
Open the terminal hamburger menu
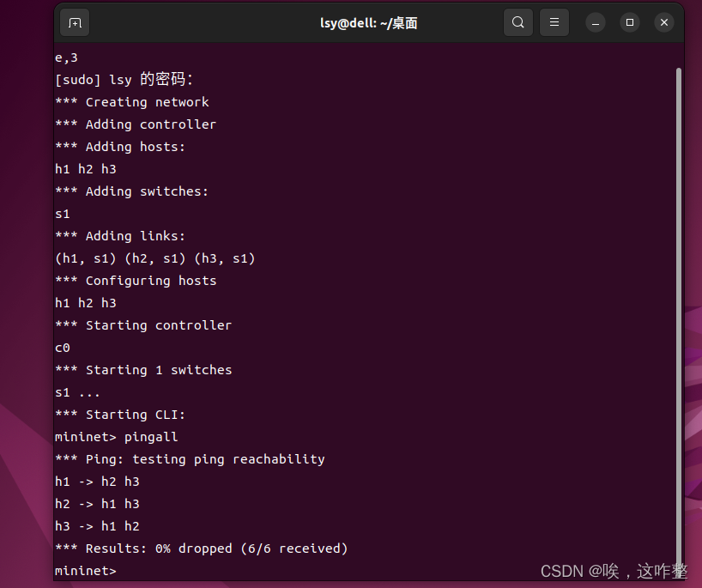tap(554, 22)
